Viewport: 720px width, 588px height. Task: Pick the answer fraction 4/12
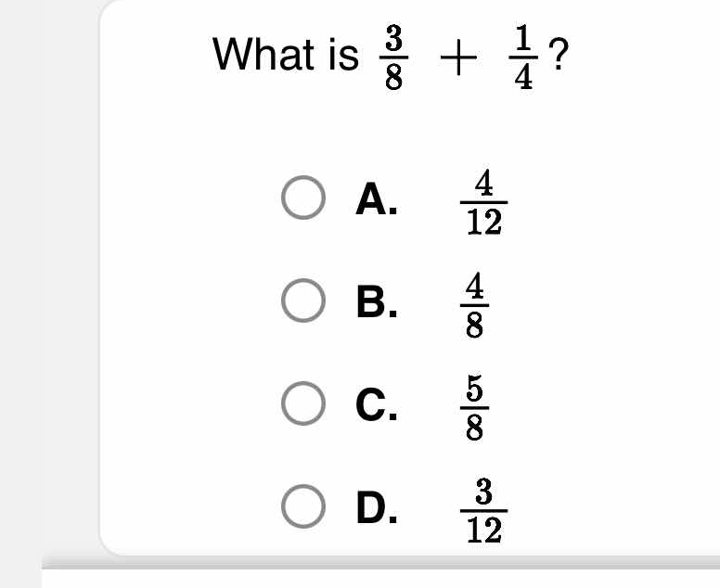pos(484,202)
